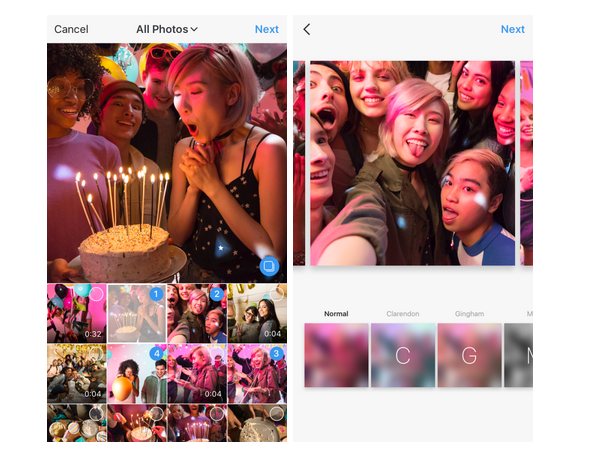Choose the Normal filter label

336,314
